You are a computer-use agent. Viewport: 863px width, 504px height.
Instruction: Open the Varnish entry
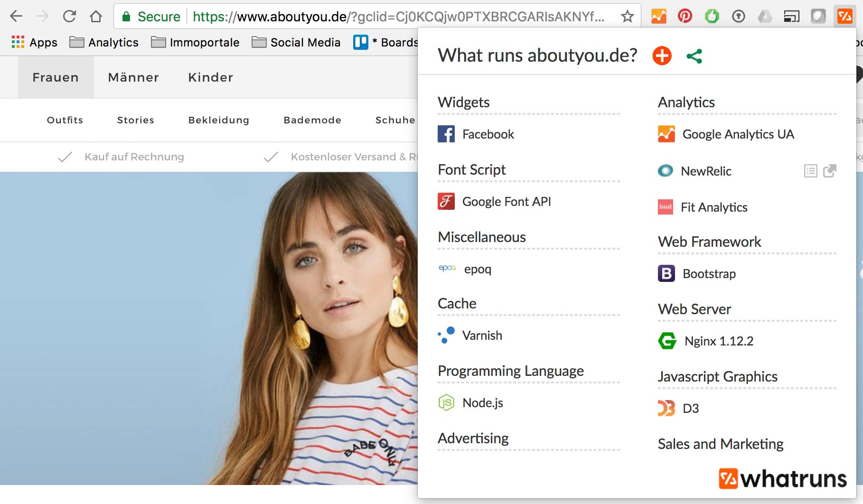pyautogui.click(x=482, y=336)
